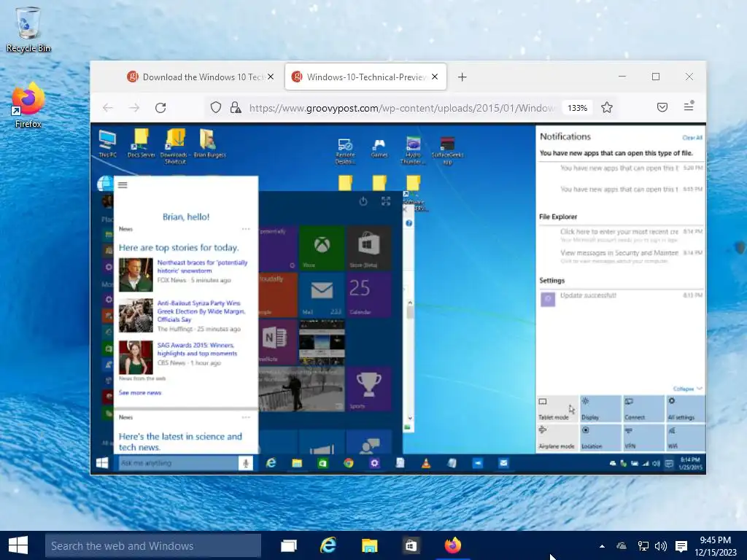This screenshot has width=747, height=560.
Task: Minimize the Firefox window
Action: pyautogui.click(x=622, y=76)
